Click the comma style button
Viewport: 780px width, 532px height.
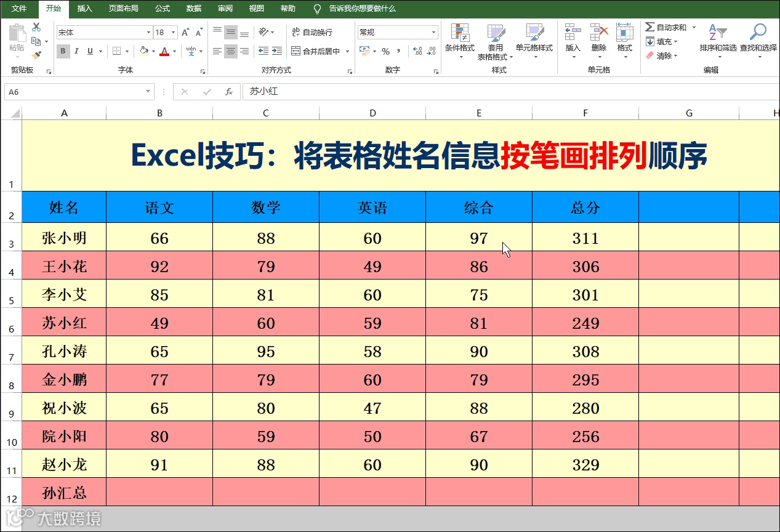point(399,51)
